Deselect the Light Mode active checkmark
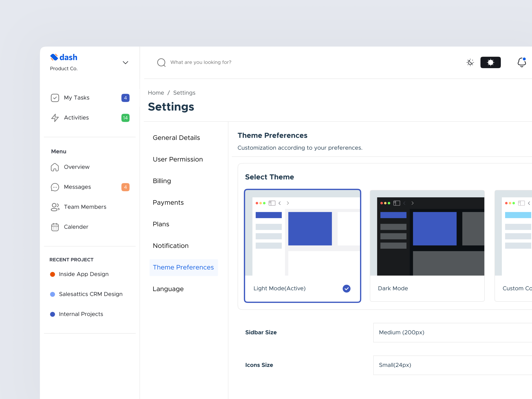The width and height of the screenshot is (532, 399). 346,288
